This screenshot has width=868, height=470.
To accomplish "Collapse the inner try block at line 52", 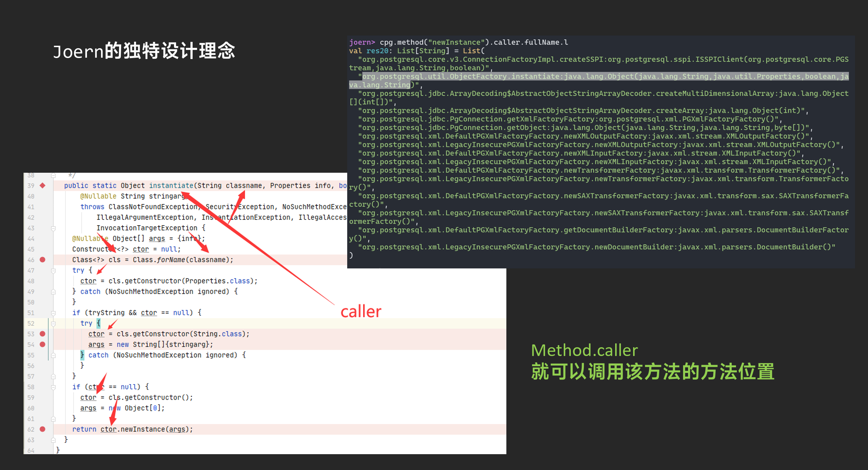I will 54,323.
